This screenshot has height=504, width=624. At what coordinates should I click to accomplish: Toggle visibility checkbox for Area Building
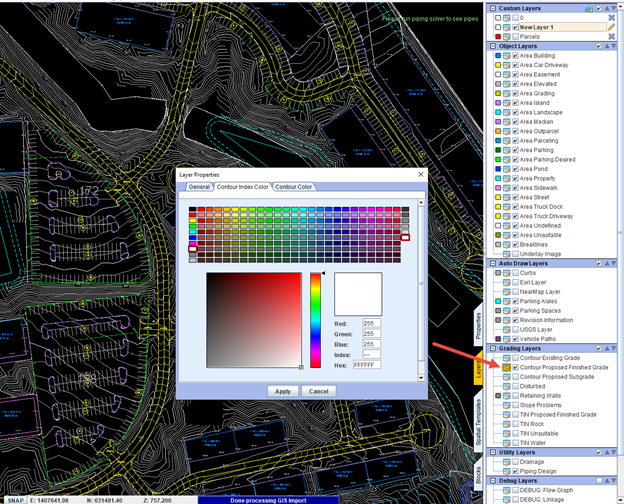pyautogui.click(x=515, y=56)
